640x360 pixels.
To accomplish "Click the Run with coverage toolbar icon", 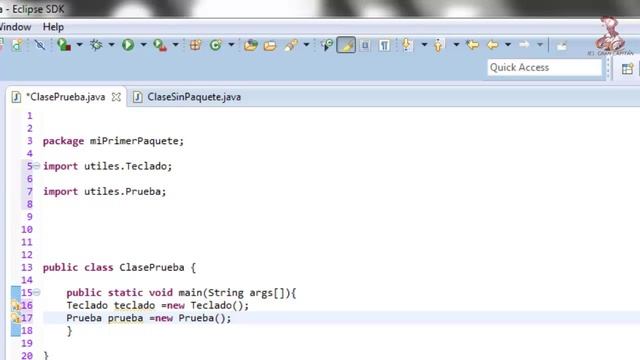I will pyautogui.click(x=64, y=44).
